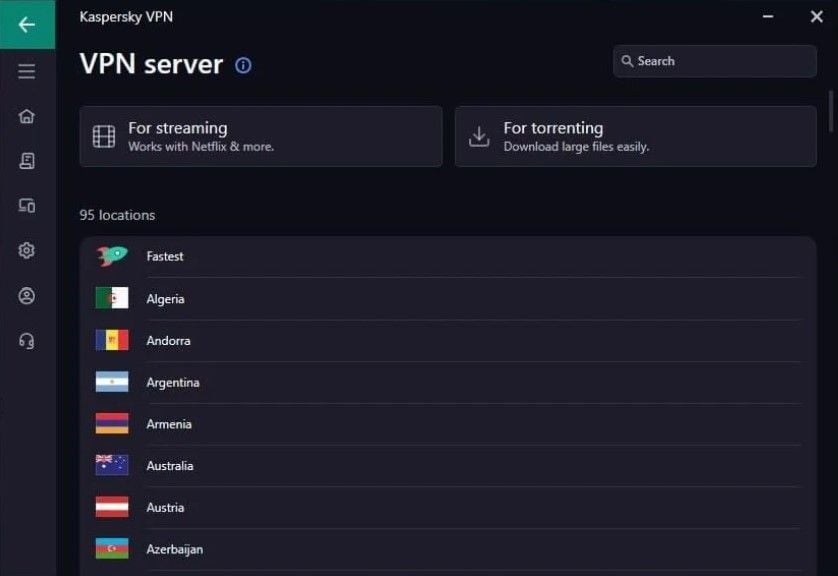The height and width of the screenshot is (576, 838).
Task: Open support via the headset icon
Action: click(27, 340)
